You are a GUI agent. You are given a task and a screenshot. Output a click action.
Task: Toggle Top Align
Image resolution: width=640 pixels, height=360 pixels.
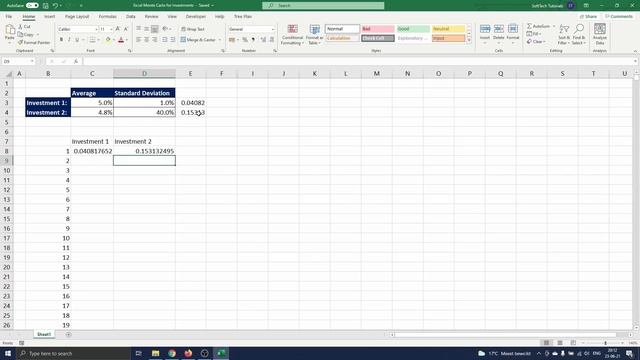[x=138, y=29]
